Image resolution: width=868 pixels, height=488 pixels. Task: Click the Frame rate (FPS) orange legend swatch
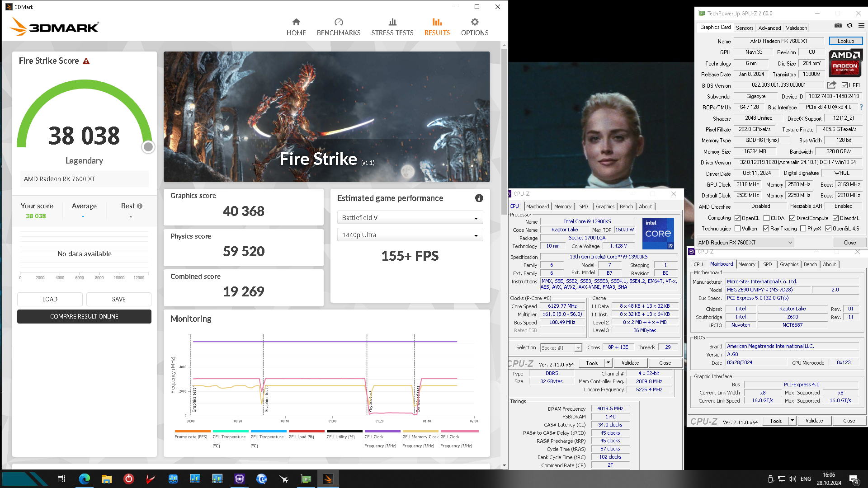pos(193,432)
